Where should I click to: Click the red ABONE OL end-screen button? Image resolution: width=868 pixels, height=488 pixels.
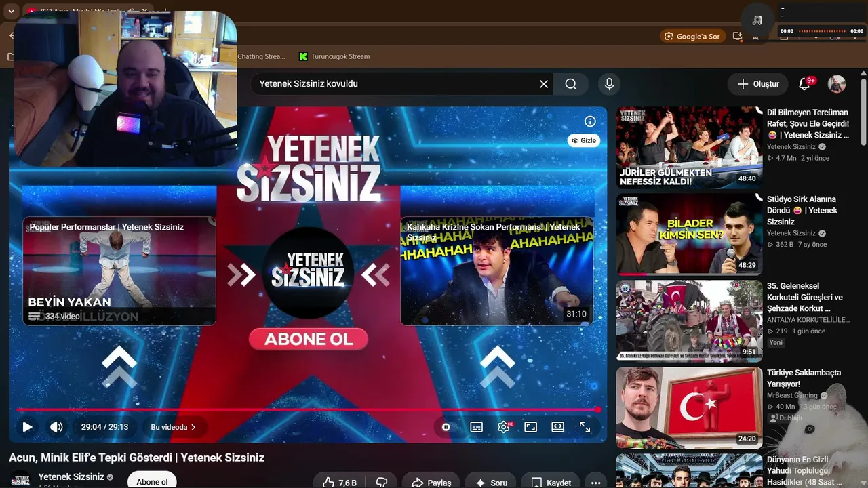click(309, 339)
